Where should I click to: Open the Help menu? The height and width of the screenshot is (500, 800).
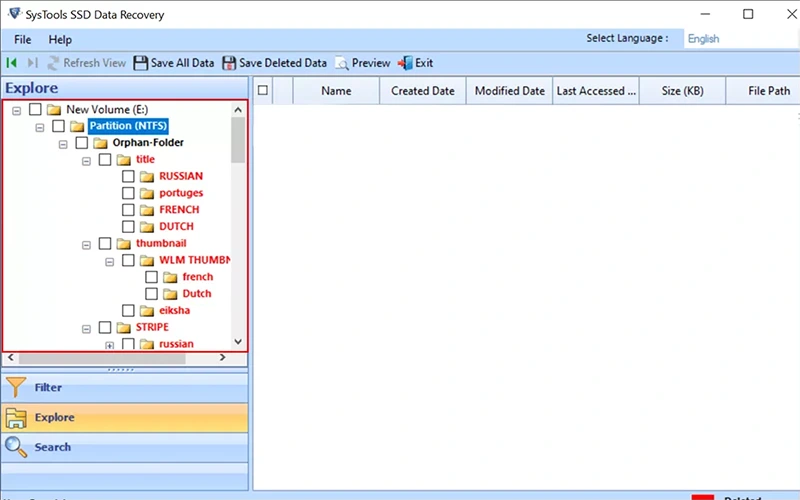[x=60, y=39]
